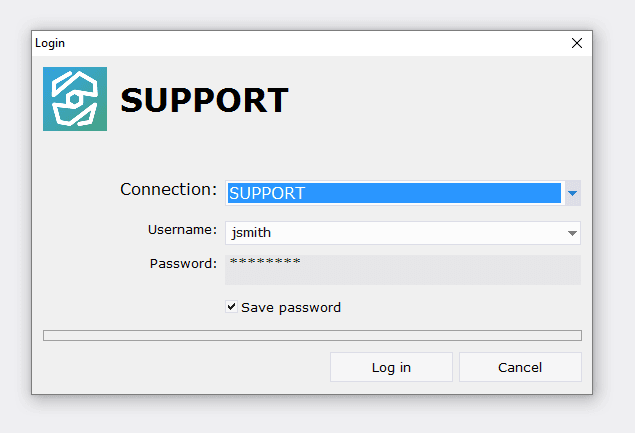635x433 pixels.
Task: Untick the Save password checkbox
Action: (x=232, y=307)
